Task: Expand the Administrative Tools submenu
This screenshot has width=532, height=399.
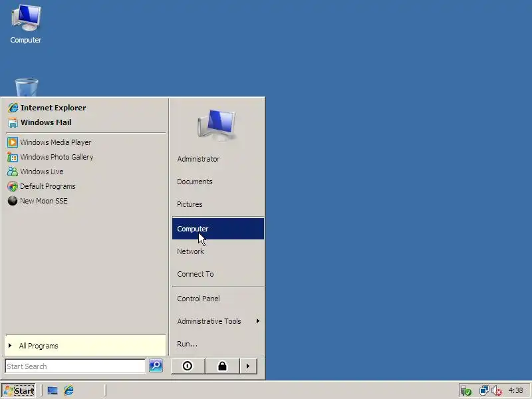Action: click(218, 321)
